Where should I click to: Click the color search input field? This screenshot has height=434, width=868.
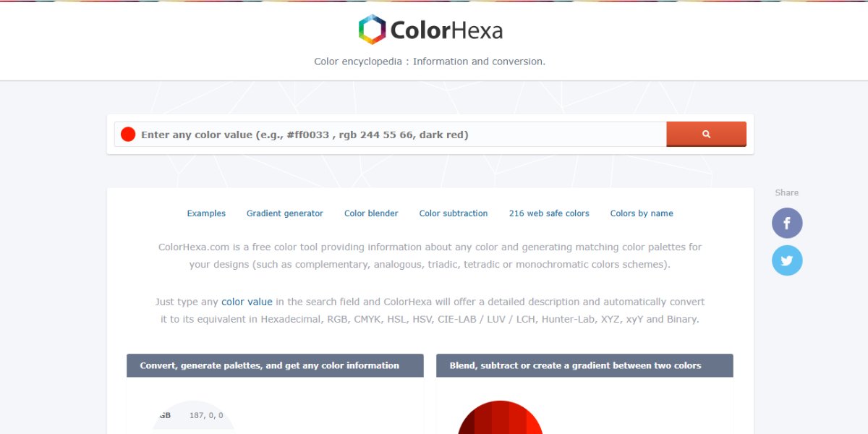(398, 134)
